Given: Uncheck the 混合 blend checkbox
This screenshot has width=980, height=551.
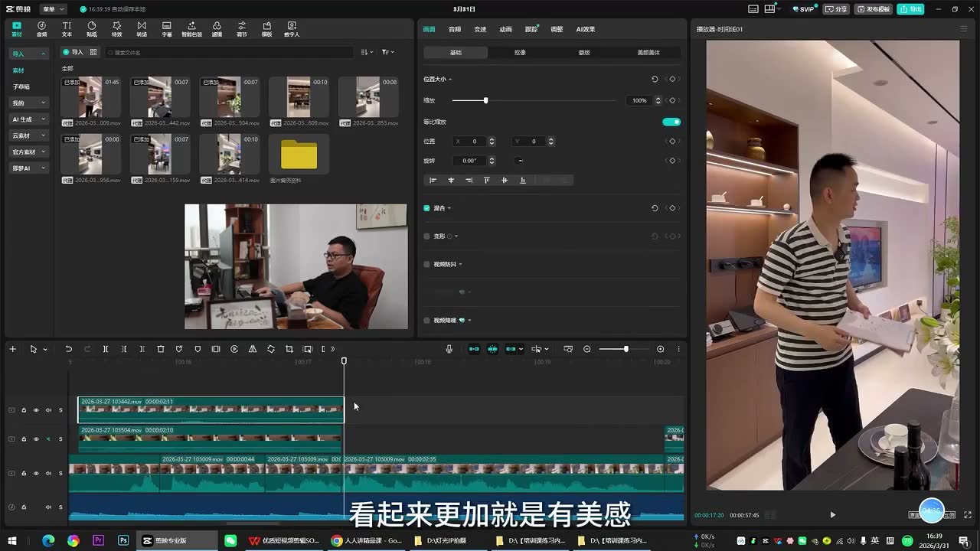Looking at the screenshot, I should (x=427, y=208).
